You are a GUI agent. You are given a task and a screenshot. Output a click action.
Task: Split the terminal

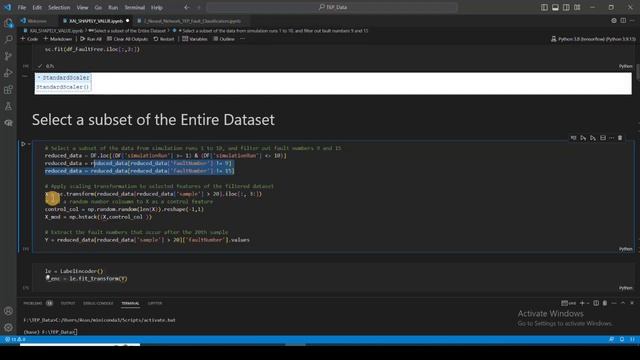(596, 303)
